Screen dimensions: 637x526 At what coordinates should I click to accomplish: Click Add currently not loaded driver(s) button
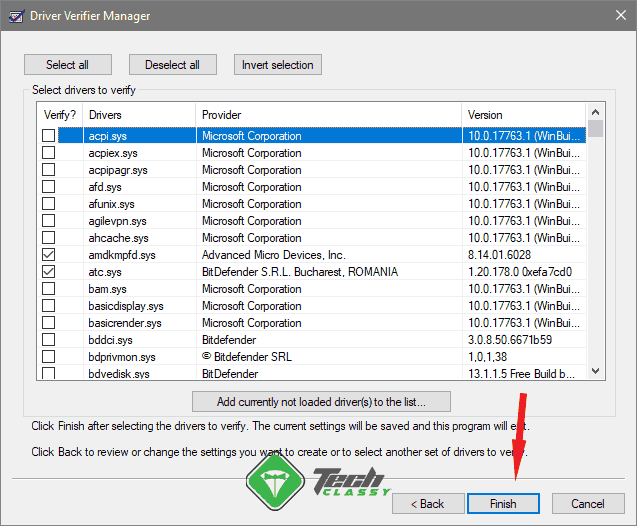coord(321,402)
